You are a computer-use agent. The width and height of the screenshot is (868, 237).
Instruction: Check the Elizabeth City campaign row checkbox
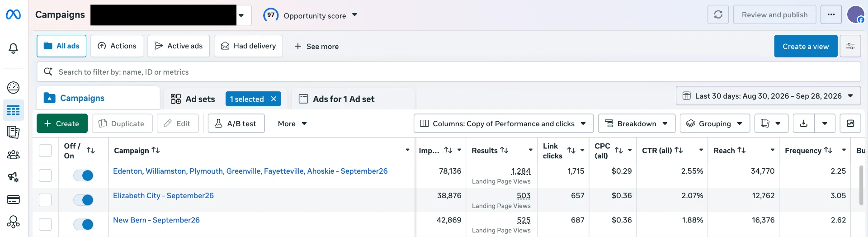45,200
